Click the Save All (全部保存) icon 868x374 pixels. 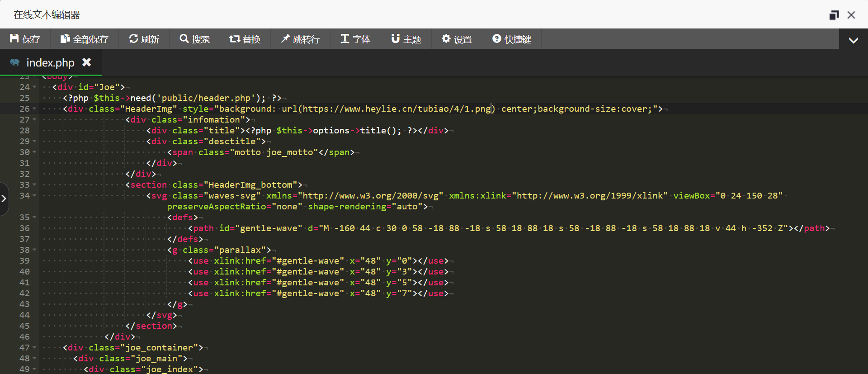pos(65,39)
